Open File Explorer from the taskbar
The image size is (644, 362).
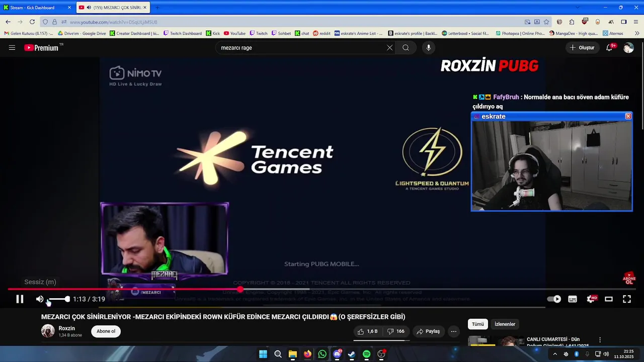292,354
